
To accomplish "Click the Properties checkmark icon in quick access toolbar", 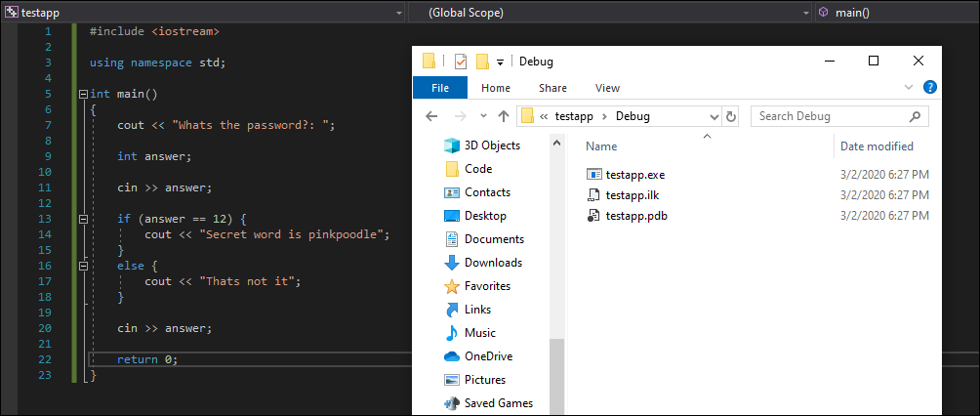I will 461,62.
